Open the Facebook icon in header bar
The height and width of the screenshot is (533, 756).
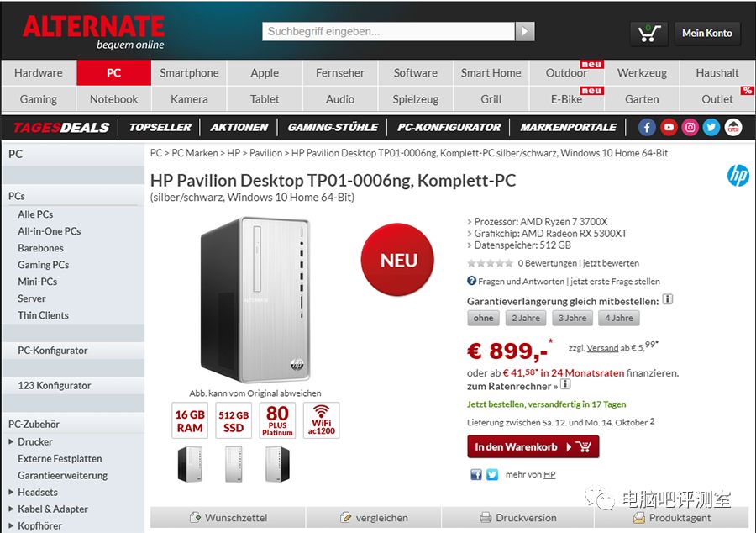pyautogui.click(x=647, y=127)
